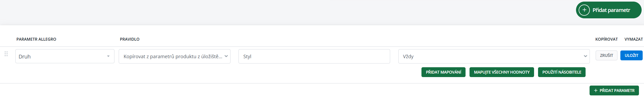Click the PŘIDAT MAPOVÁNÍ button
The height and width of the screenshot is (97, 644).
[443, 72]
